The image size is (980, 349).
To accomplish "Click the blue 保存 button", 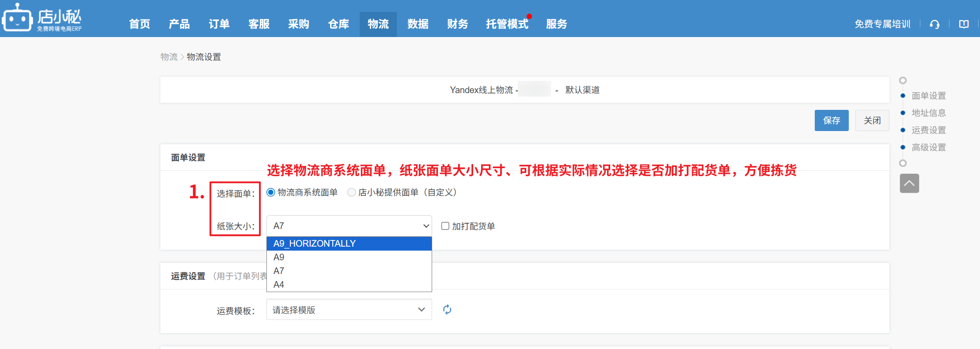I will coord(831,120).
